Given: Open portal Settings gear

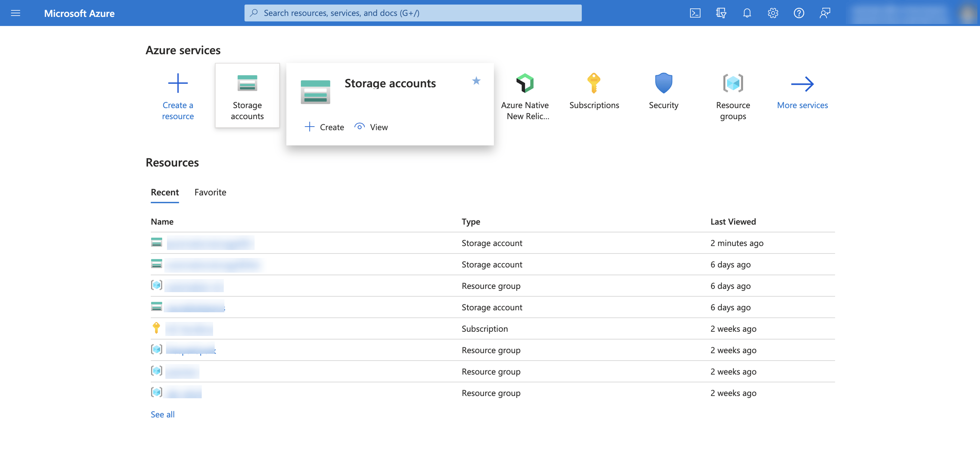Looking at the screenshot, I should tap(773, 13).
